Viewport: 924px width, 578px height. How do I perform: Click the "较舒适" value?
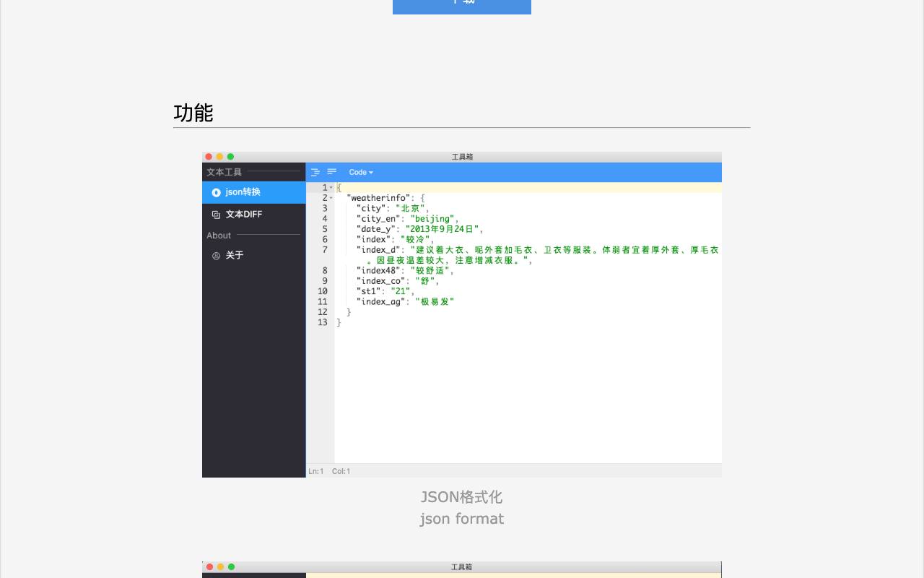coord(430,271)
